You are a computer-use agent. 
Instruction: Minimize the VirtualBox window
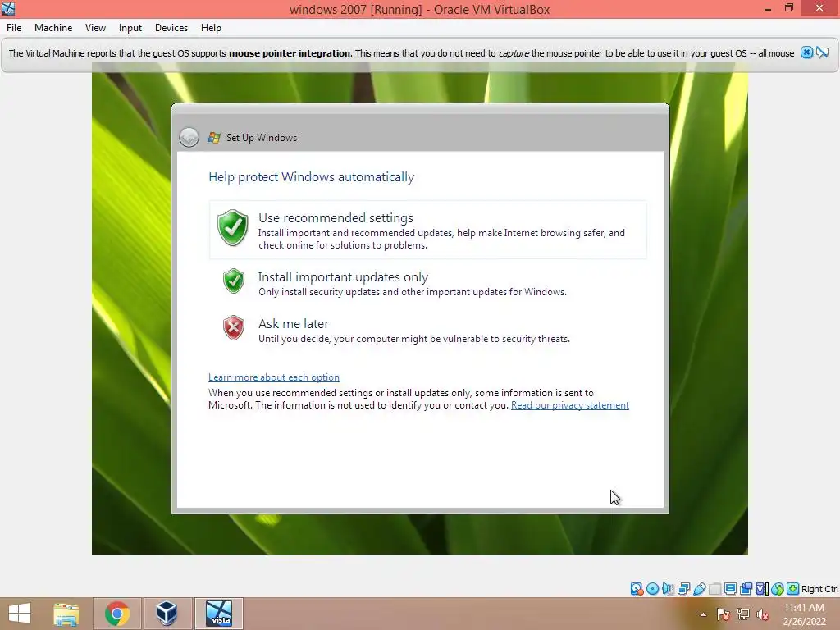768,9
